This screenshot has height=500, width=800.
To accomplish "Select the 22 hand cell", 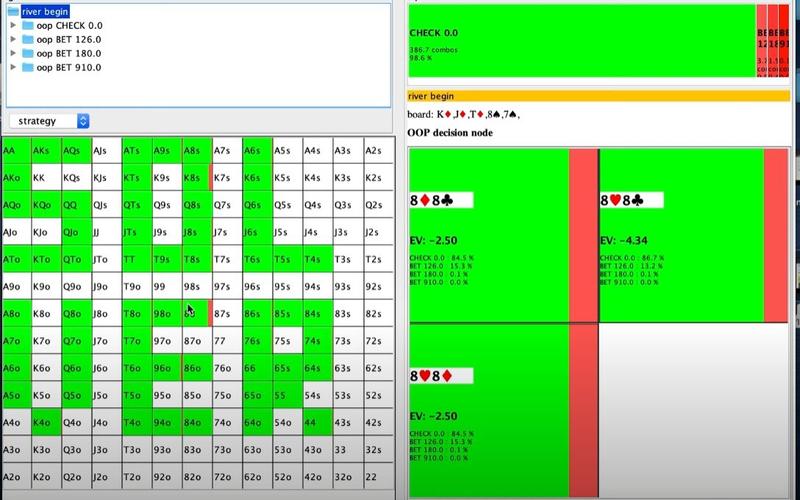I will coord(379,477).
